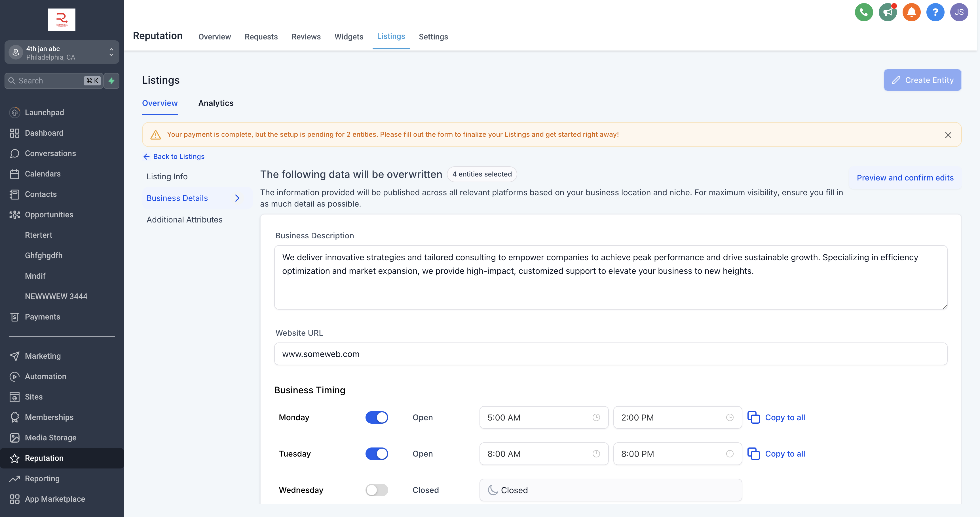
Task: Open the Settings tab in Reputation
Action: 433,37
